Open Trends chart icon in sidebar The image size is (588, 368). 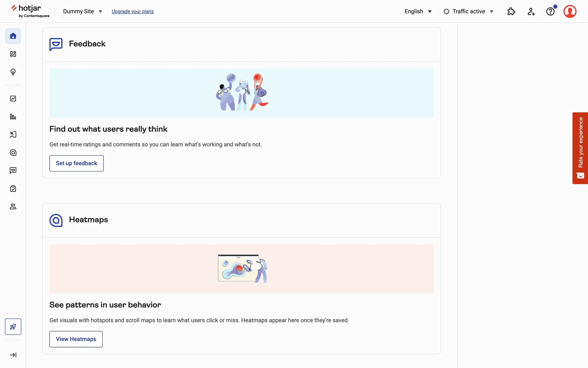13,99
